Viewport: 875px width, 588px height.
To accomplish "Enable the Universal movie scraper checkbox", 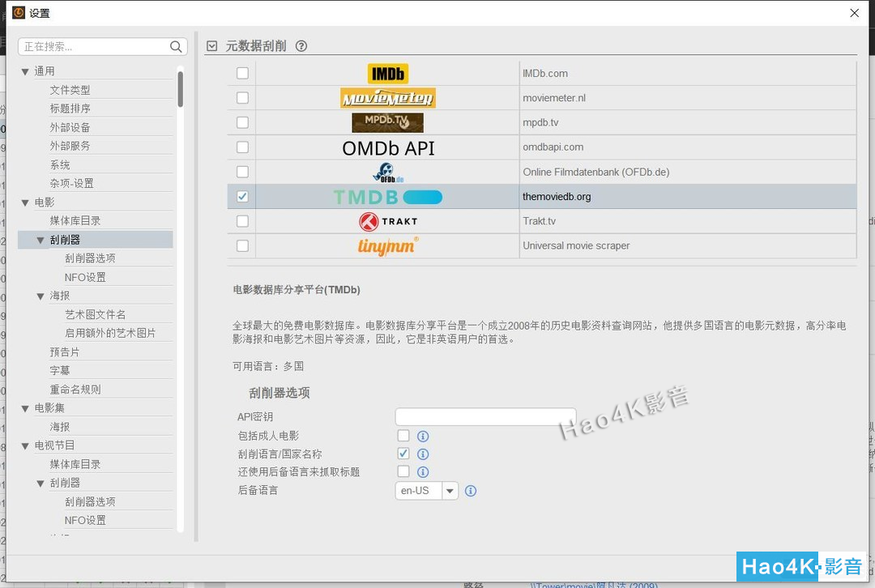I will point(242,246).
